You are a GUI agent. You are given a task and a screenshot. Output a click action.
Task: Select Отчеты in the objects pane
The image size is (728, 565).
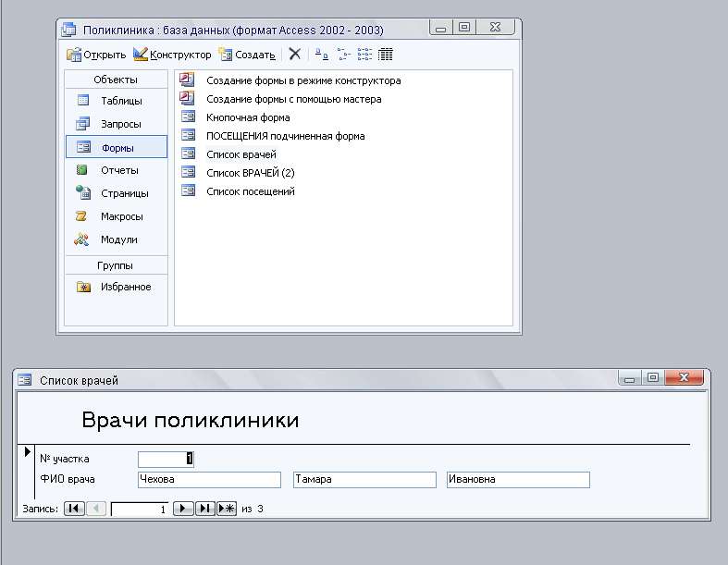(116, 170)
